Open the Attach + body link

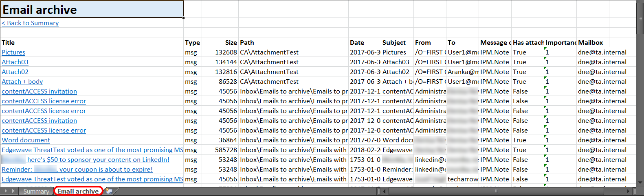(x=22, y=82)
